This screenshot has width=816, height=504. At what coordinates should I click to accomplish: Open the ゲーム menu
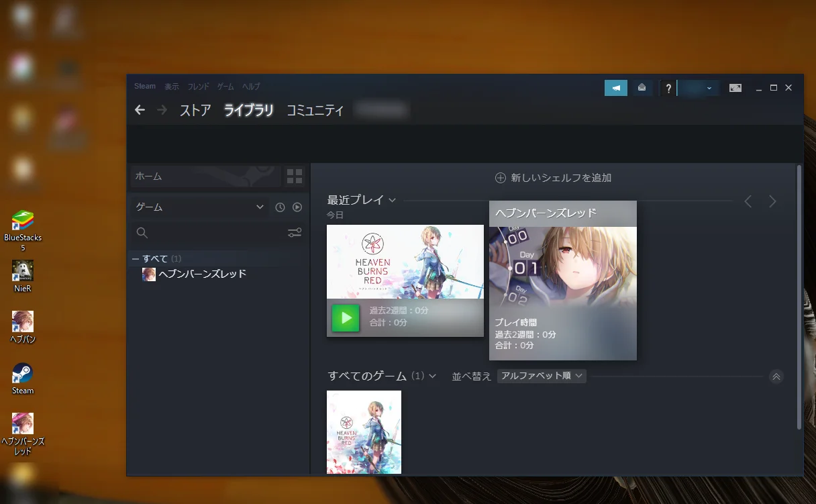tap(225, 87)
